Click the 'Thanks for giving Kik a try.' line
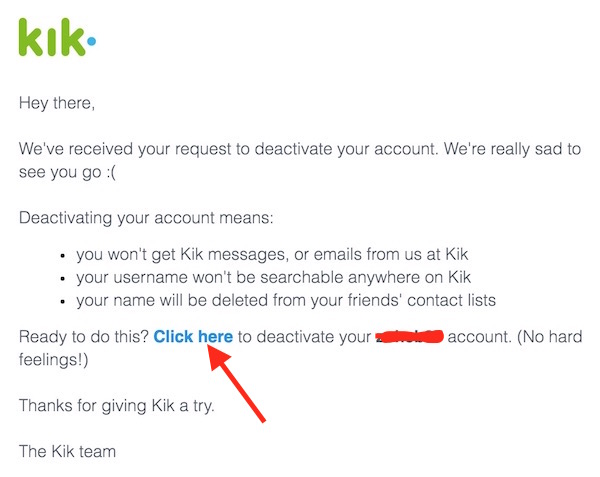 pyautogui.click(x=116, y=406)
